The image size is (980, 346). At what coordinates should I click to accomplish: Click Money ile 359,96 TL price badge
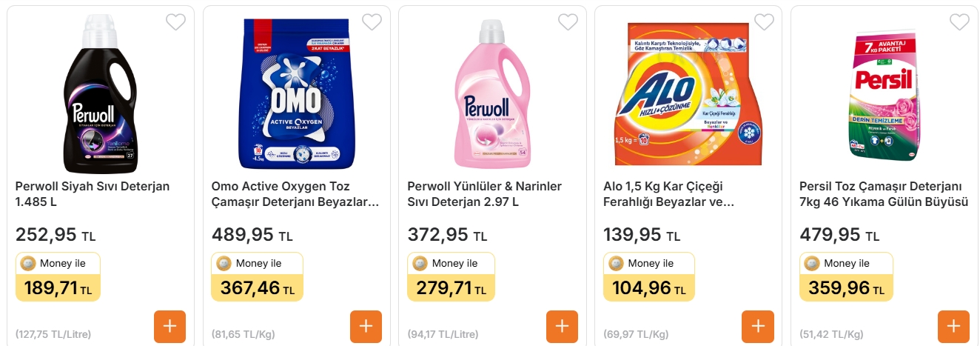click(x=845, y=277)
